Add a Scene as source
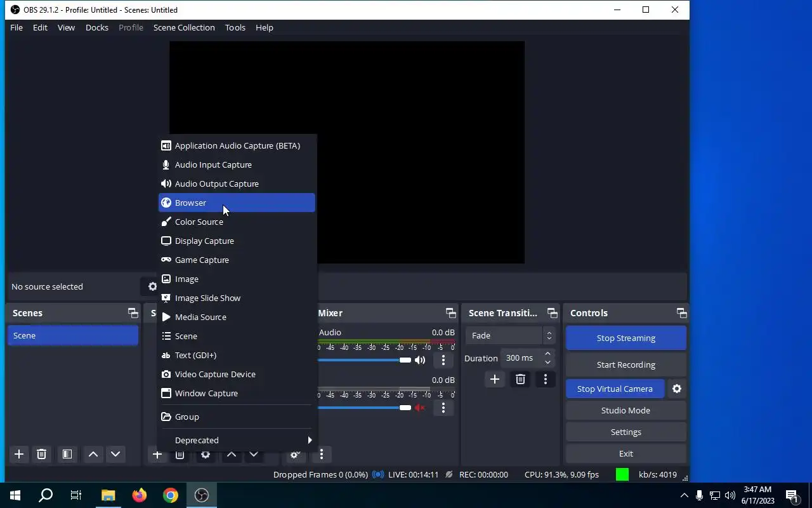This screenshot has width=812, height=508. [x=237, y=336]
